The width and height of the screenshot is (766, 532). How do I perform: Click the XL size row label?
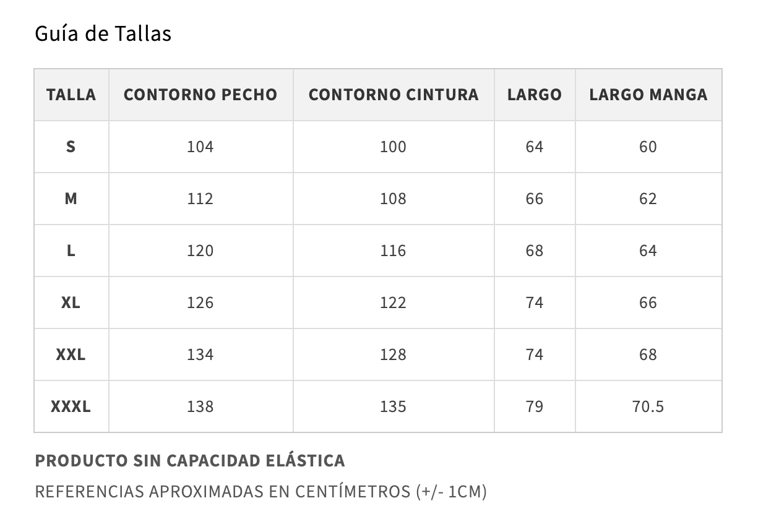point(71,302)
